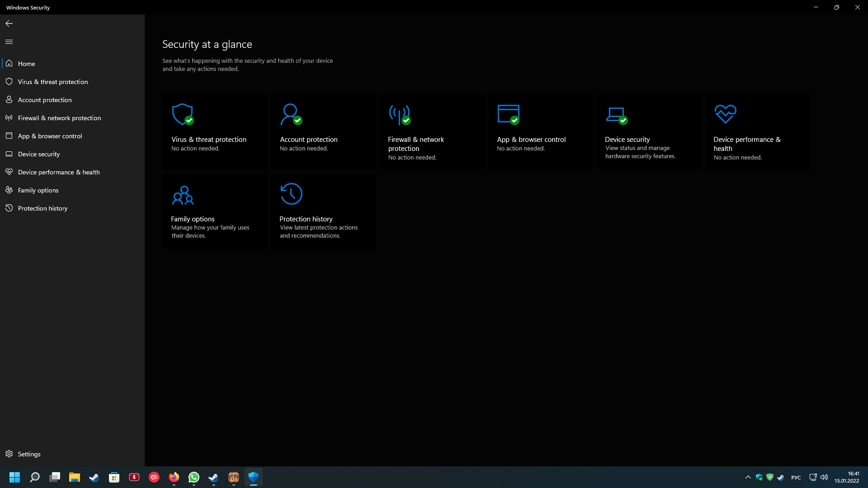The height and width of the screenshot is (488, 868).
Task: Open Microsoft Store from the taskbar
Action: click(114, 477)
